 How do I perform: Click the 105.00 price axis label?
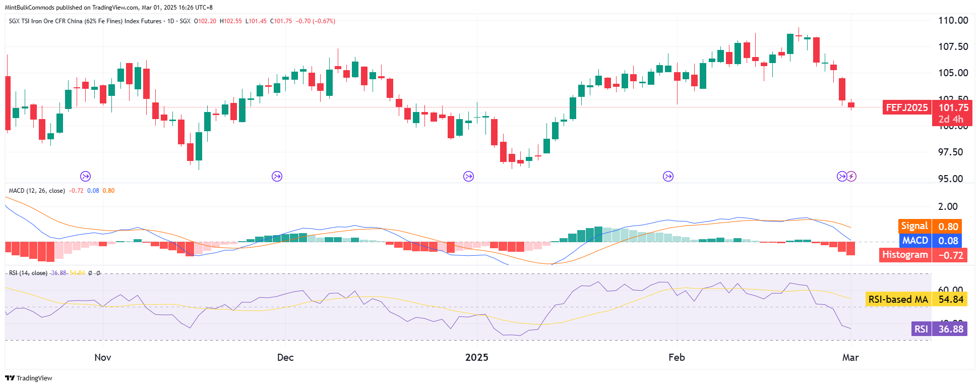point(953,73)
